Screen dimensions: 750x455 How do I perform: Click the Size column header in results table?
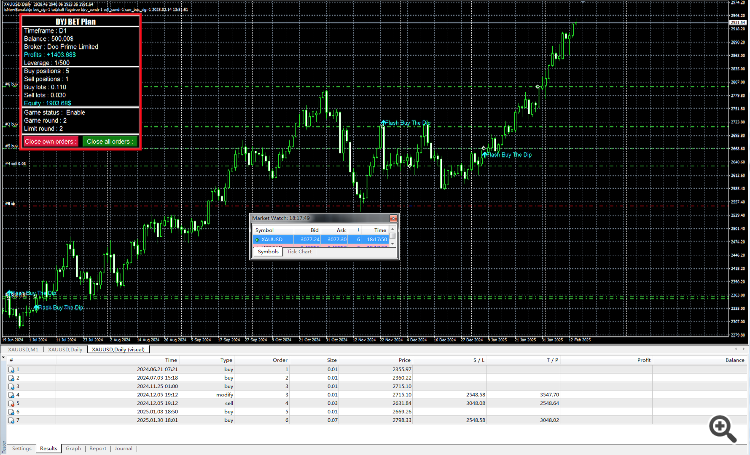[332, 360]
